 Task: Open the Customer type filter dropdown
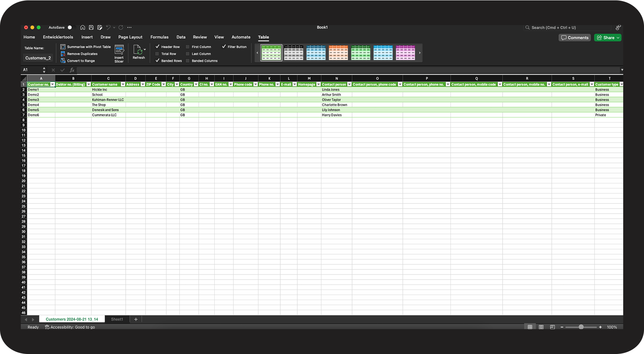coord(621,84)
